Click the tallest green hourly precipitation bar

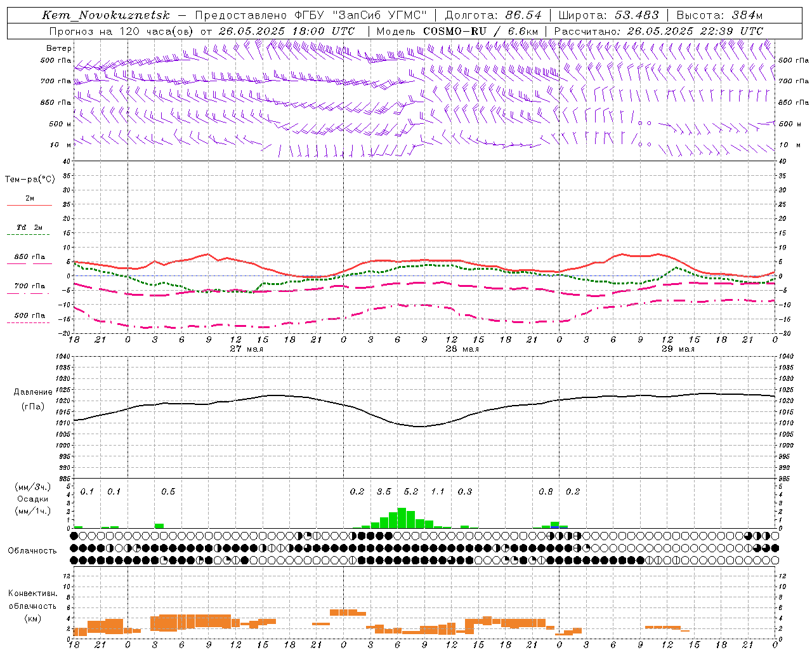402,518
